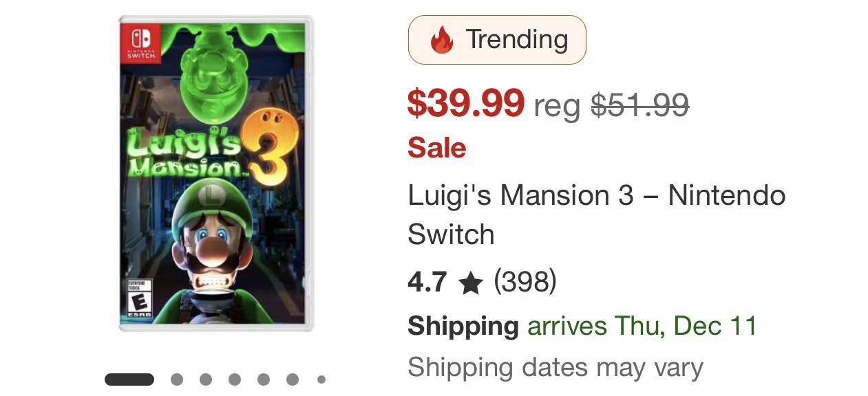Click the red Sale label
This screenshot has width=868, height=396.
click(x=436, y=148)
